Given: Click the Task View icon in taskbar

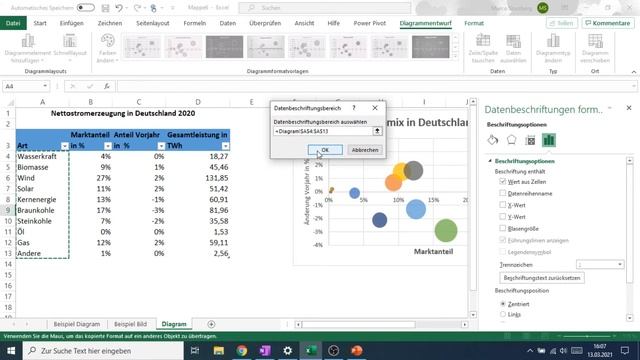Looking at the screenshot, I should click(195, 351).
